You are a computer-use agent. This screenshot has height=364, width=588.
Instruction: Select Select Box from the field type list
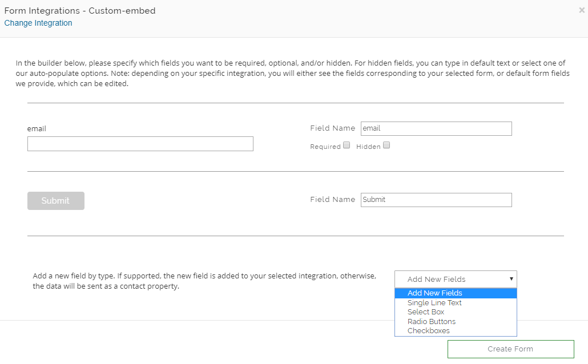[x=426, y=312]
